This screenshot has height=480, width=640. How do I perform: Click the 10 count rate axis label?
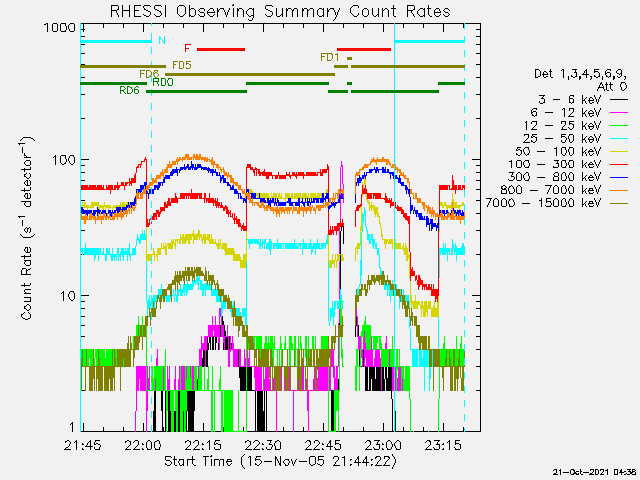tap(68, 296)
